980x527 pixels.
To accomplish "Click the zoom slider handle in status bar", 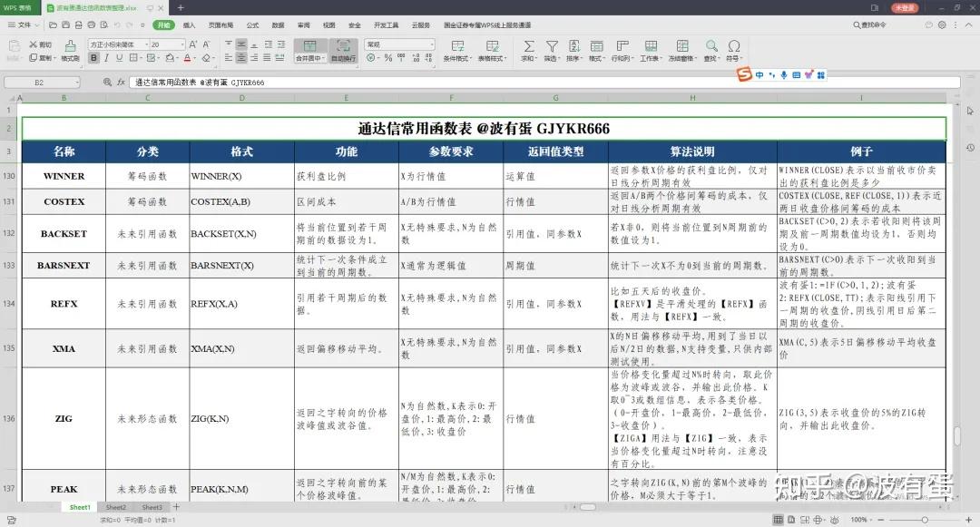I will (x=925, y=520).
